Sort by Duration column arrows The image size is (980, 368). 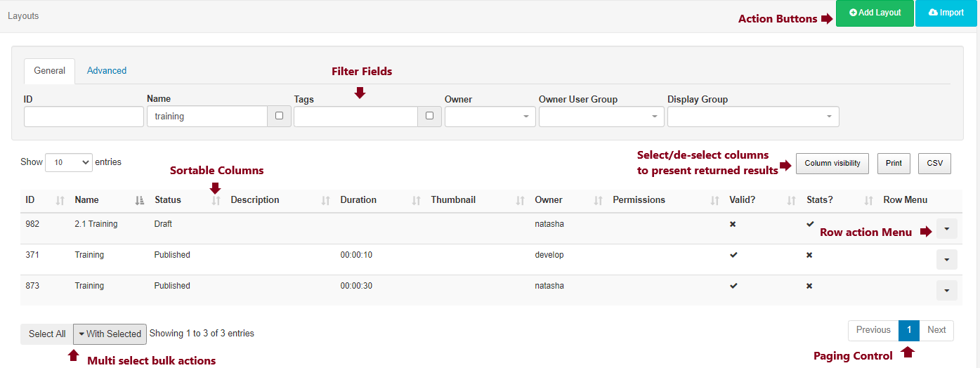[417, 201]
